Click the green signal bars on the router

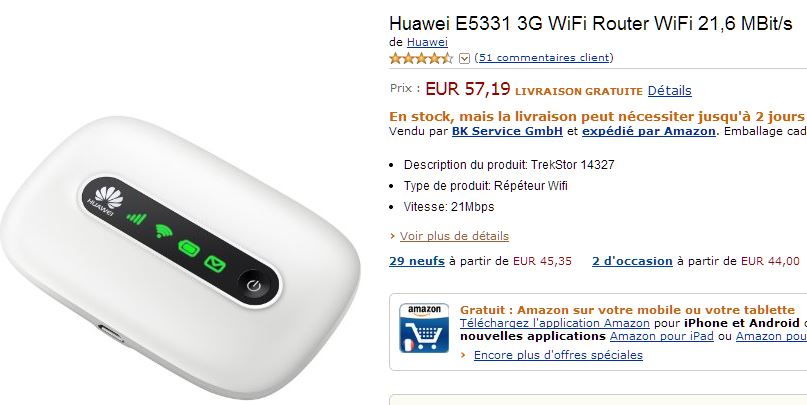(x=137, y=218)
